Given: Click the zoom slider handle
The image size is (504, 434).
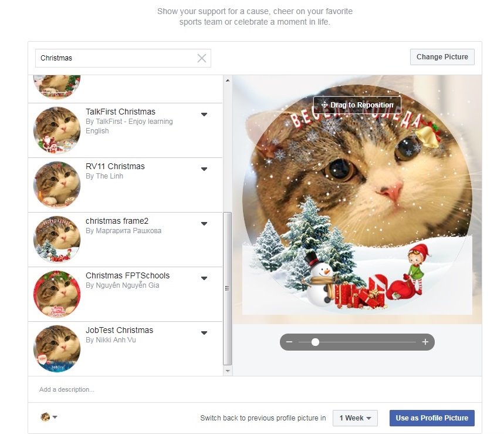Looking at the screenshot, I should coord(315,341).
